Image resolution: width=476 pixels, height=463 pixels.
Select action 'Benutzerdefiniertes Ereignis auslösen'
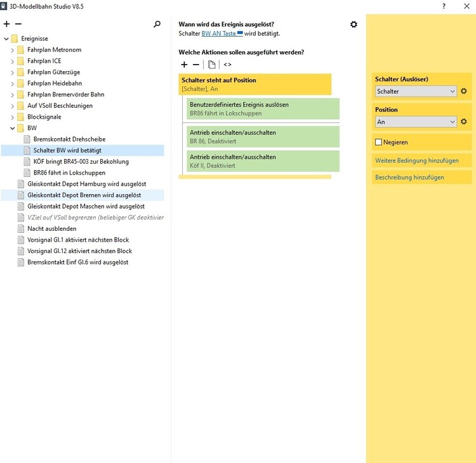263,108
